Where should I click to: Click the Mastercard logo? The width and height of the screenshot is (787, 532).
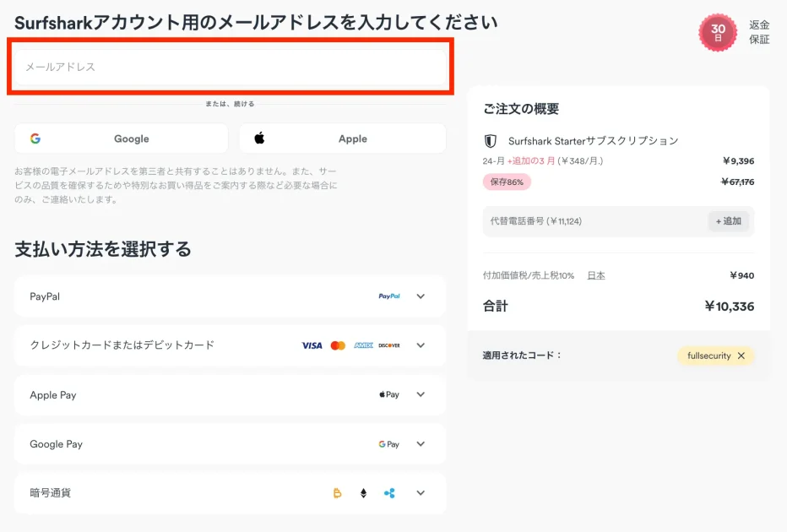click(338, 345)
